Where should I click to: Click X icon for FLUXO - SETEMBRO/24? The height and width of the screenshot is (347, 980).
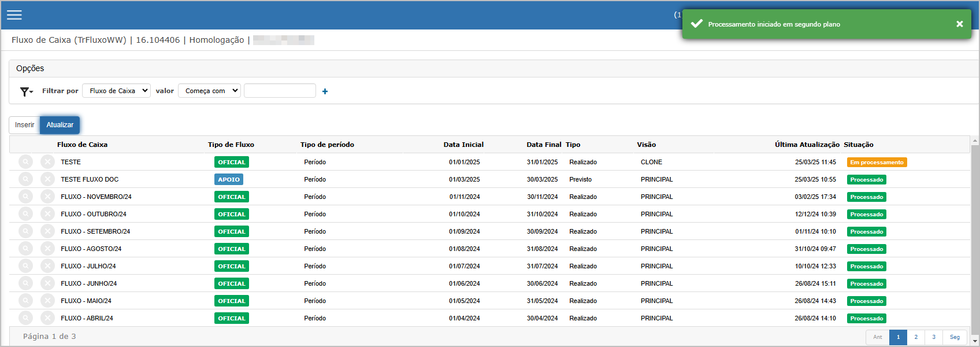pyautogui.click(x=48, y=231)
